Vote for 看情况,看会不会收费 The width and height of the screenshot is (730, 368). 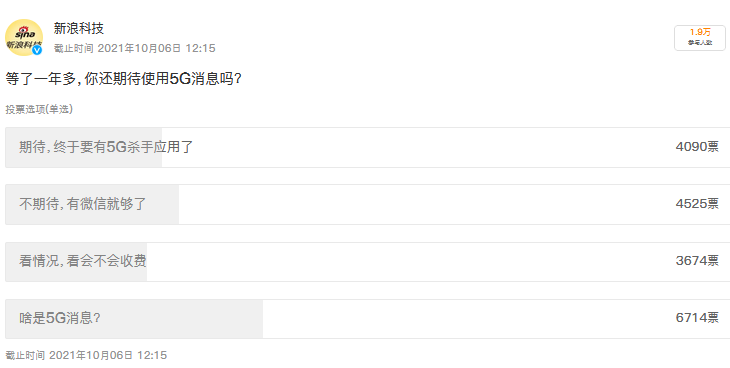(367, 261)
